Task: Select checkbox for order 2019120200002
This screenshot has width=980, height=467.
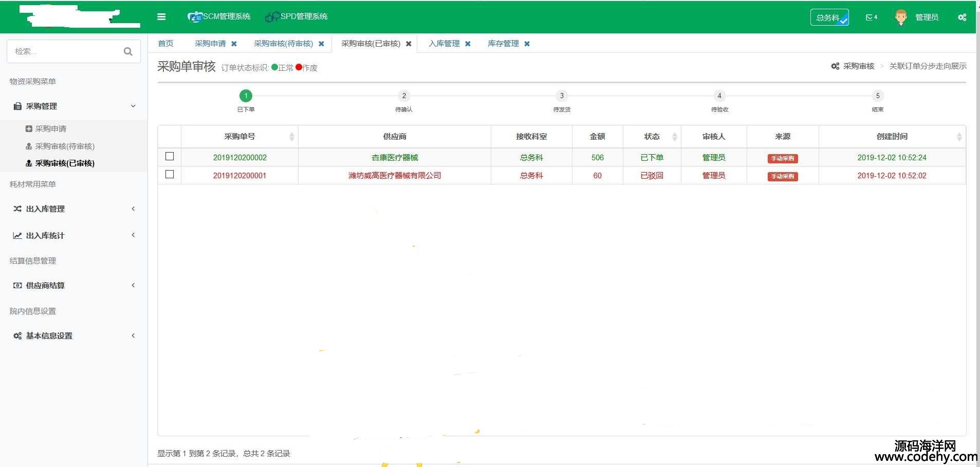Action: 170,156
